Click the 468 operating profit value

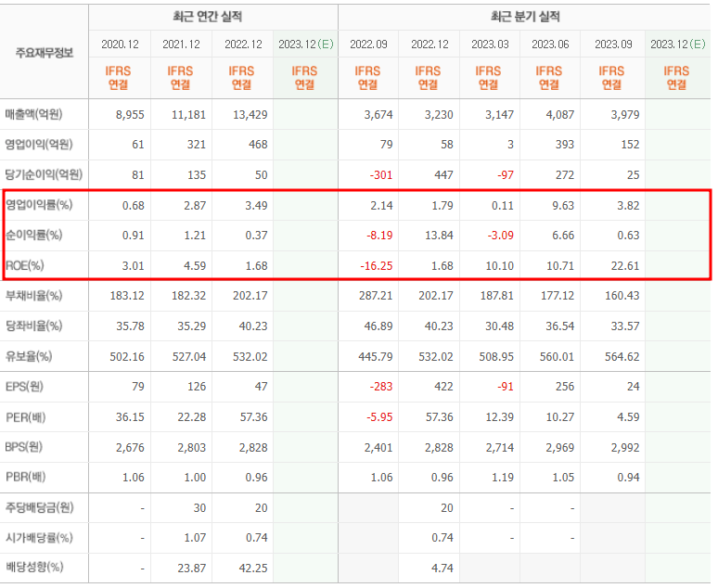tap(258, 145)
